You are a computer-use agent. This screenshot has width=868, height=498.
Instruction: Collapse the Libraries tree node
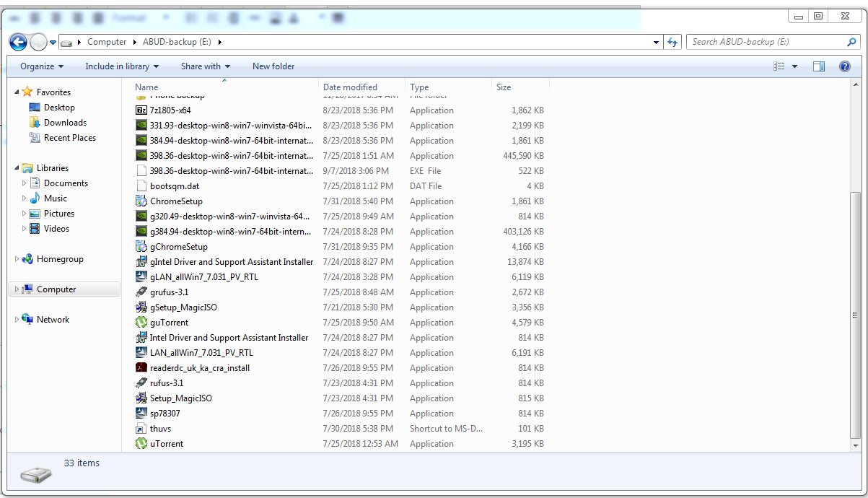[x=17, y=168]
